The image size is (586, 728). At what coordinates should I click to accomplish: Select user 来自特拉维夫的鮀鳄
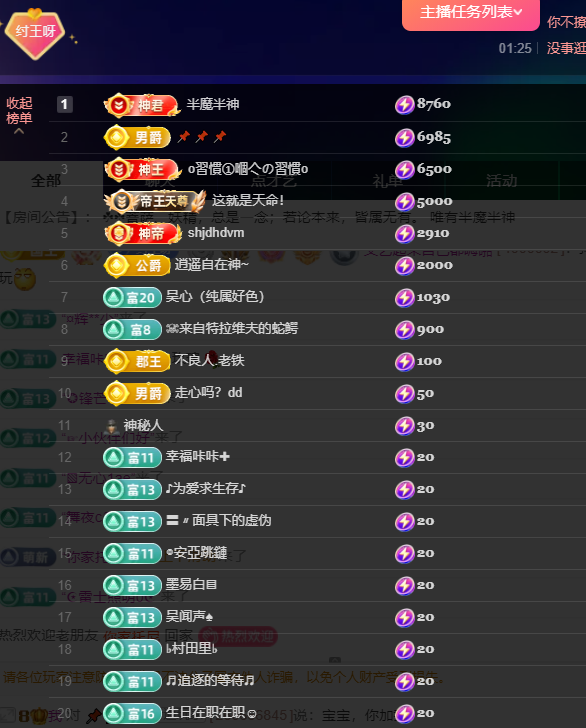tap(232, 328)
